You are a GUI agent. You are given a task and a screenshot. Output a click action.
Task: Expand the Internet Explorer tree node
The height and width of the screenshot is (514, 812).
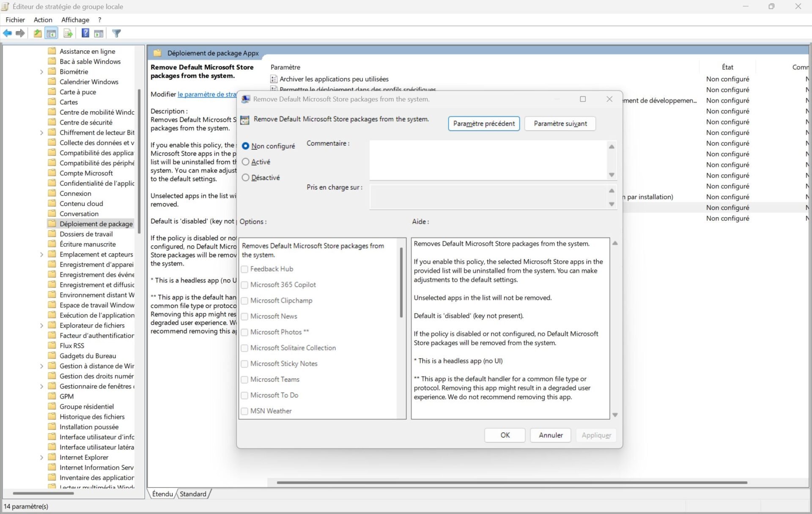click(x=41, y=457)
